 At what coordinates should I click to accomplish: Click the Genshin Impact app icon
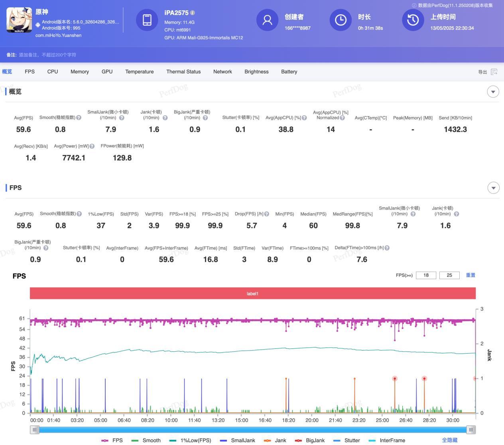19,20
